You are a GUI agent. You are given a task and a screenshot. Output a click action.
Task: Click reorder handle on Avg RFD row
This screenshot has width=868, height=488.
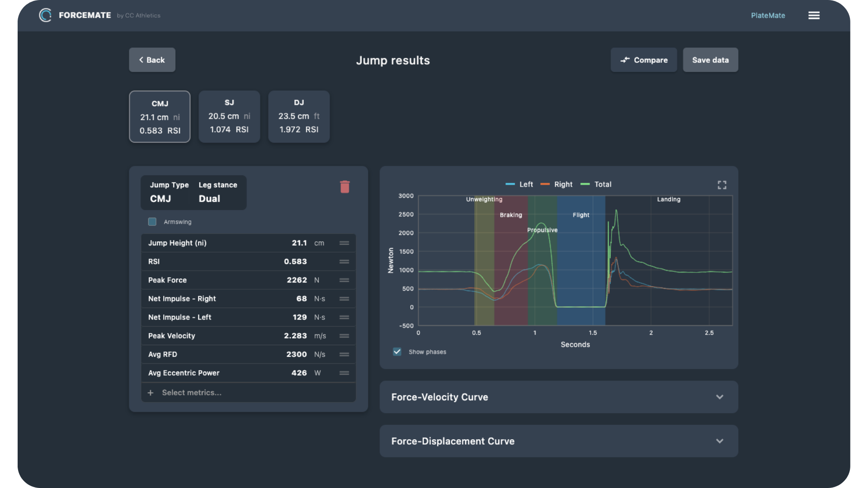(344, 355)
